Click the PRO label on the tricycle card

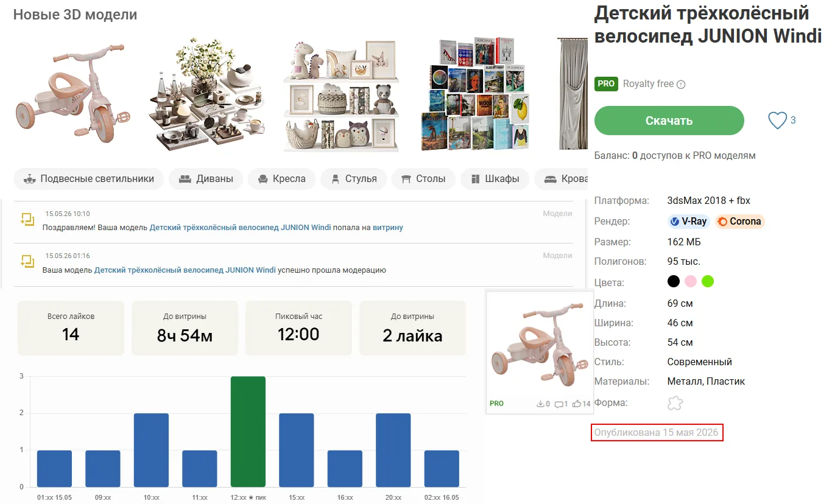tap(496, 404)
